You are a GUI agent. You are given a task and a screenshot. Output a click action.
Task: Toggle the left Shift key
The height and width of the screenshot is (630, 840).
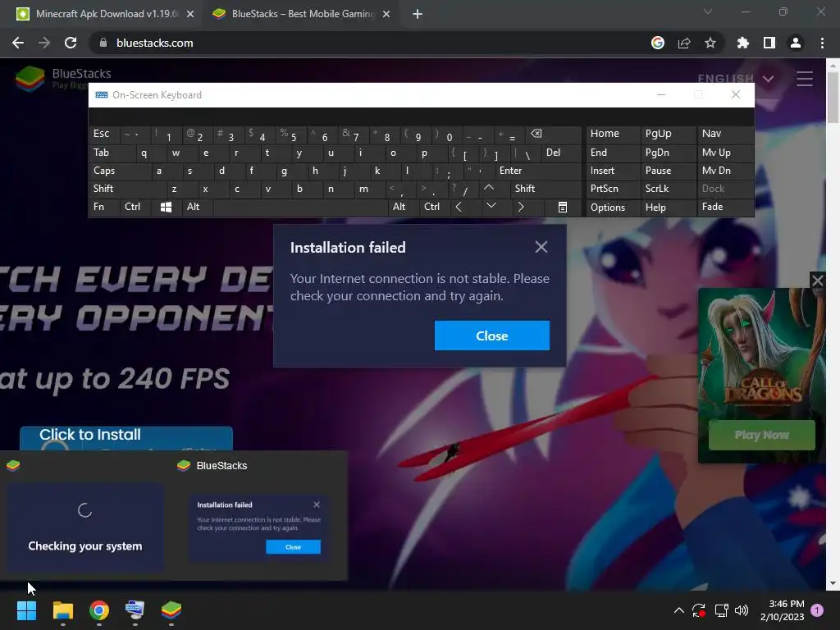tap(128, 189)
